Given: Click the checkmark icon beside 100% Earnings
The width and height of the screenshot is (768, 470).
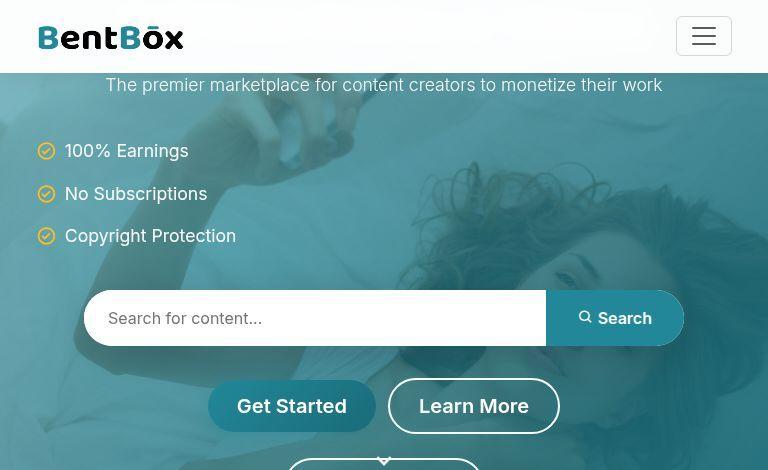Looking at the screenshot, I should [47, 151].
